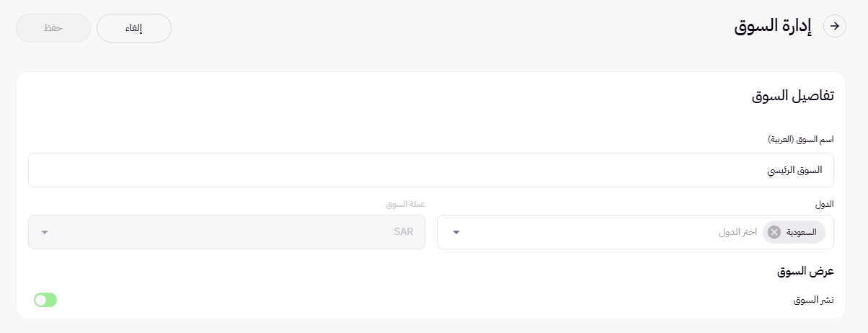The image size is (868, 333).
Task: Click the SAR currency value
Action: [403, 232]
